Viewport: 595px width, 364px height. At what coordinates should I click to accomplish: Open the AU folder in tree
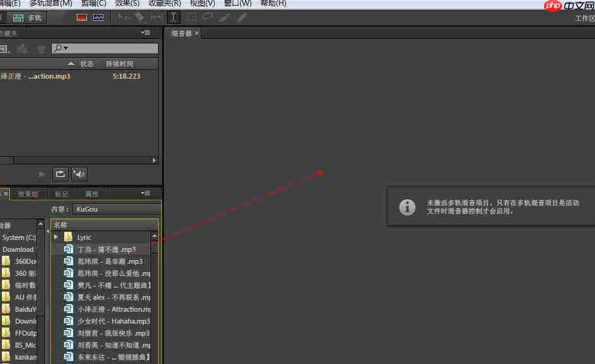[x=19, y=297]
